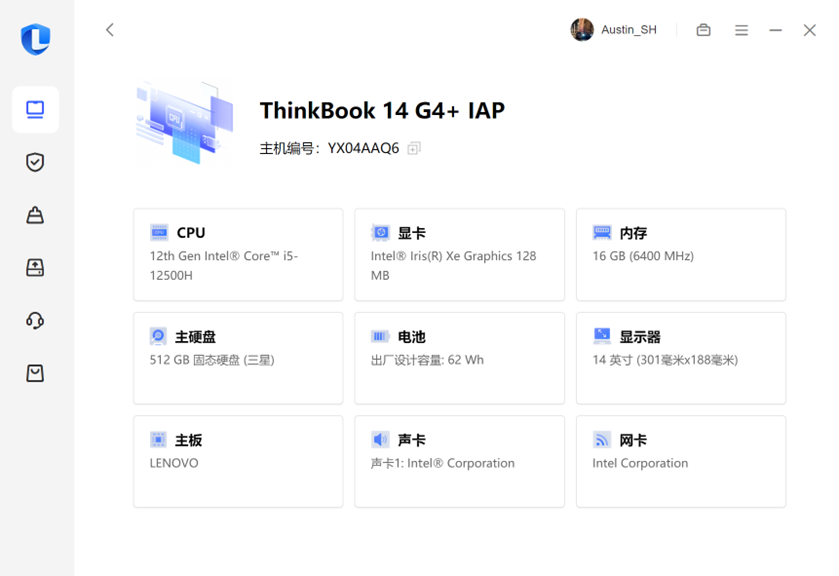Viewport: 839px width, 576px height.
Task: Click the 主机编号 label text
Action: [x=289, y=148]
